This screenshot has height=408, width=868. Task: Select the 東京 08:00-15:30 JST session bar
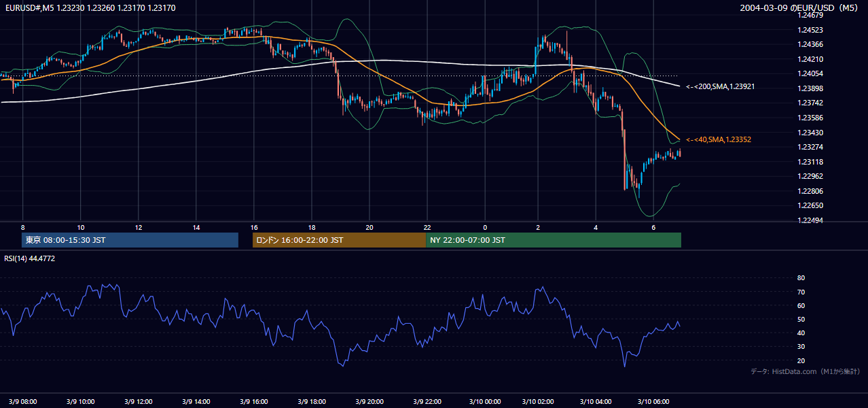pyautogui.click(x=130, y=240)
